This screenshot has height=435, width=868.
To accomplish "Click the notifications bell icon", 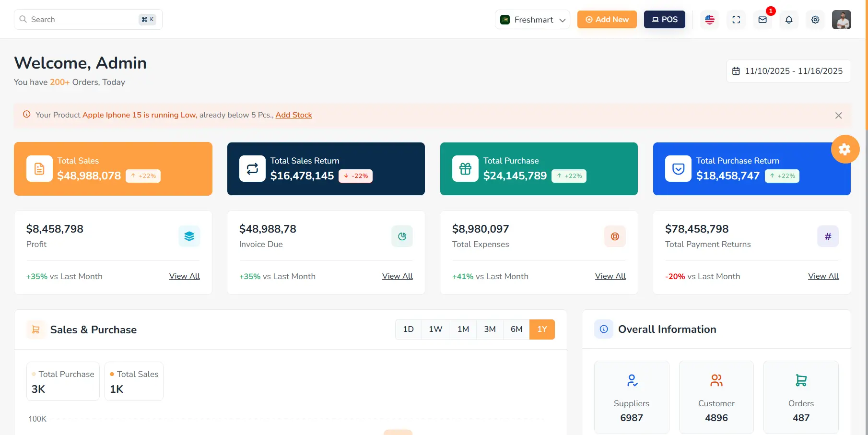I will tap(789, 20).
